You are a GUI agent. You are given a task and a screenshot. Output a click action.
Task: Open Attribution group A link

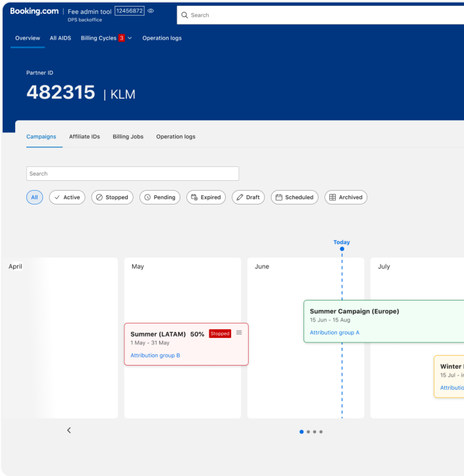(x=334, y=333)
